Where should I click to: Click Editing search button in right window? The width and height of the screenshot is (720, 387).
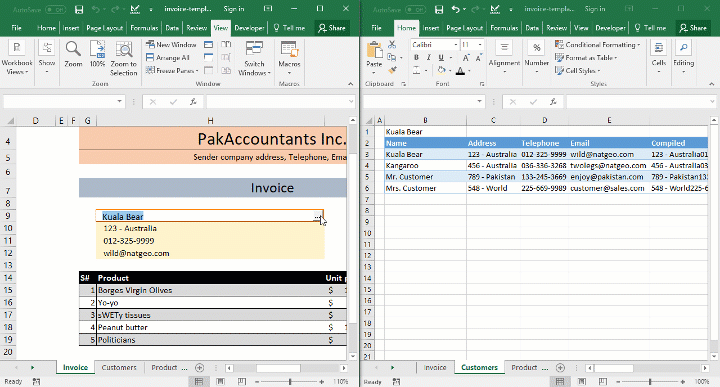coord(683,57)
